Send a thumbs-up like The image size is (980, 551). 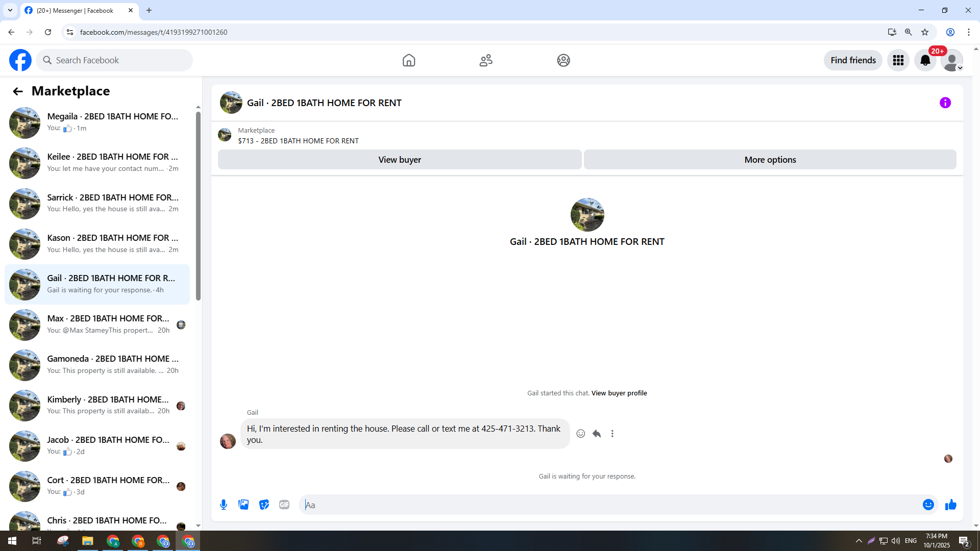click(950, 505)
